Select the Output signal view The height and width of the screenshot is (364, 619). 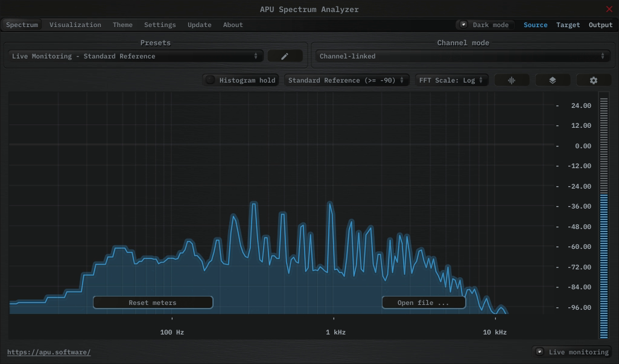600,25
